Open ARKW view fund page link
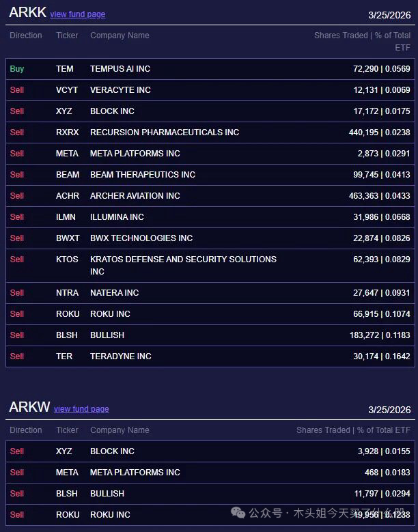 tap(81, 409)
